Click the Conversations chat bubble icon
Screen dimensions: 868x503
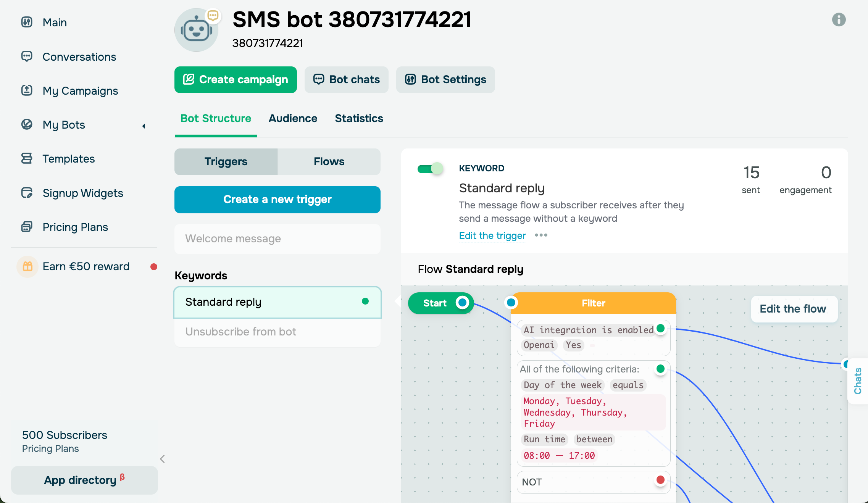[x=27, y=56]
